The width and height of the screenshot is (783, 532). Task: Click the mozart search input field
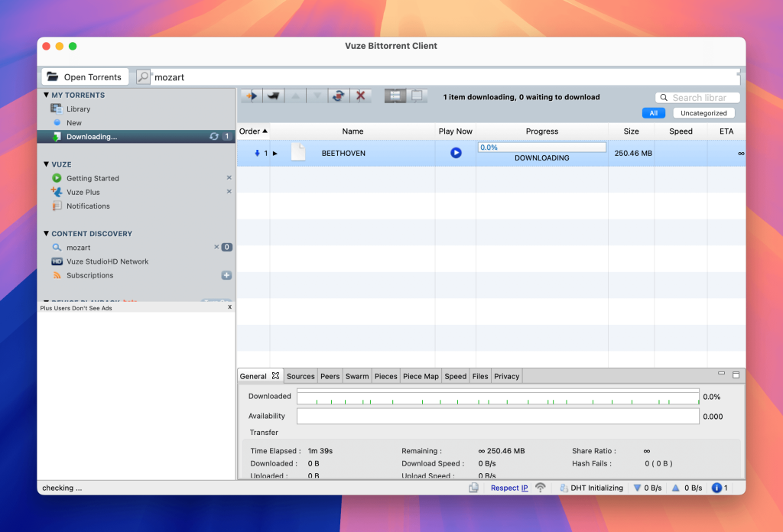point(446,77)
